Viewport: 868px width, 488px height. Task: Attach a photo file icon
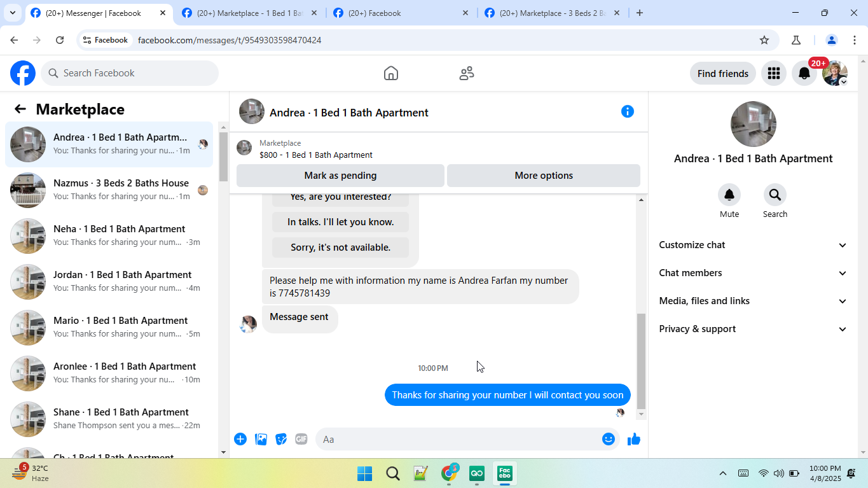coord(261,439)
